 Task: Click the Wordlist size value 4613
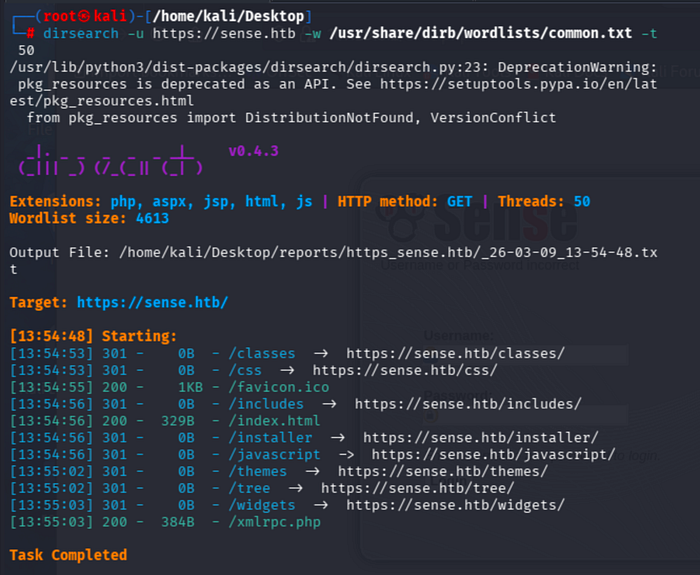(x=152, y=218)
